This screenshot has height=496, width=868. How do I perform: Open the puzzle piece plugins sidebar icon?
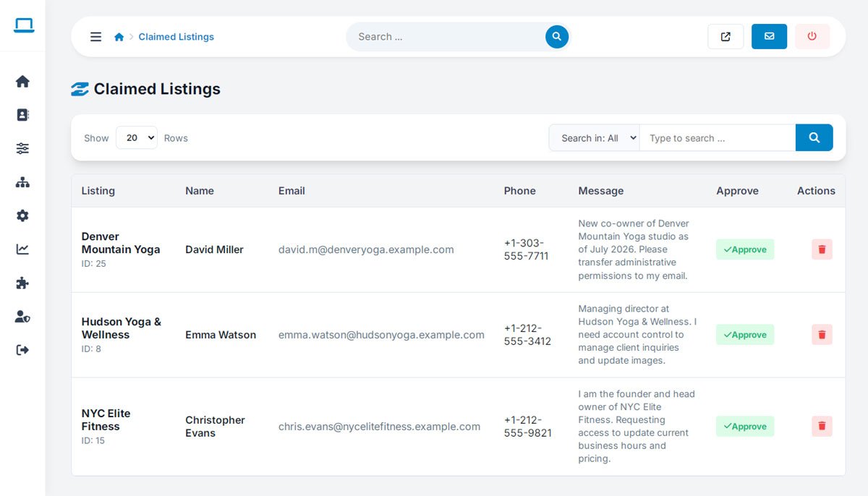click(x=22, y=283)
